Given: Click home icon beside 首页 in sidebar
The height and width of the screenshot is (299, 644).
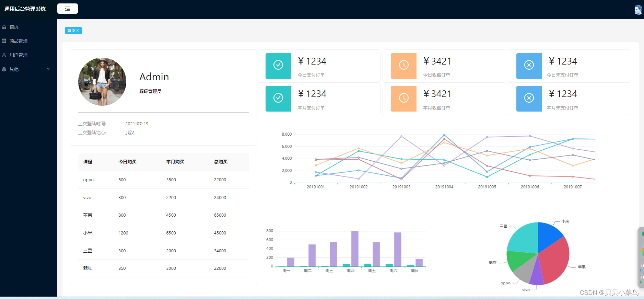Looking at the screenshot, I should tap(4, 26).
